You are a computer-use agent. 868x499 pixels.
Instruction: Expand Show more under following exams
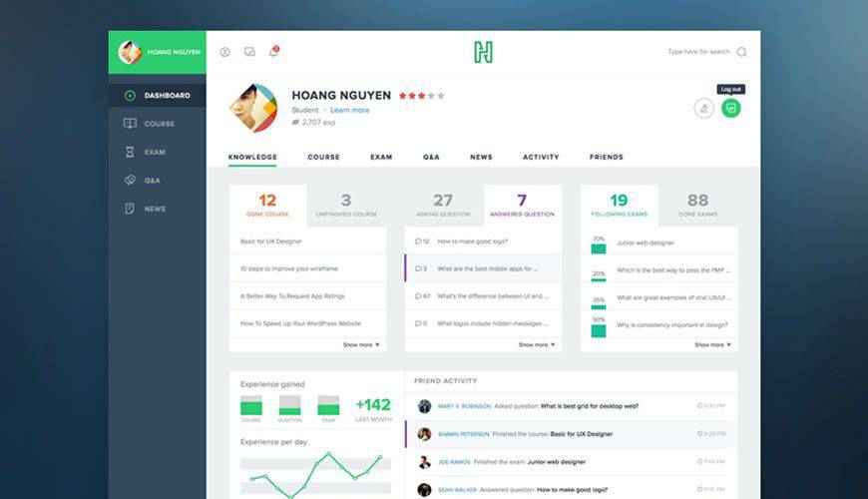click(x=712, y=344)
